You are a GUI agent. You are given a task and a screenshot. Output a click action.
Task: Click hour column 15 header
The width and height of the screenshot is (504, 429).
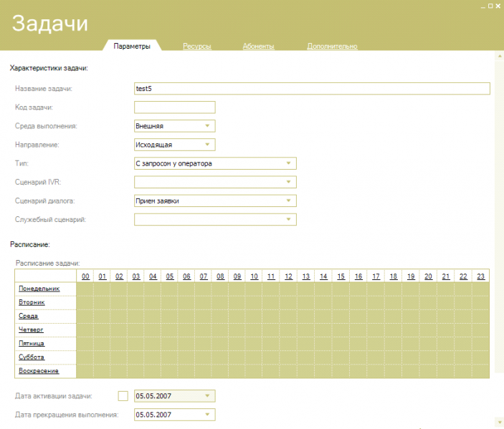341,276
